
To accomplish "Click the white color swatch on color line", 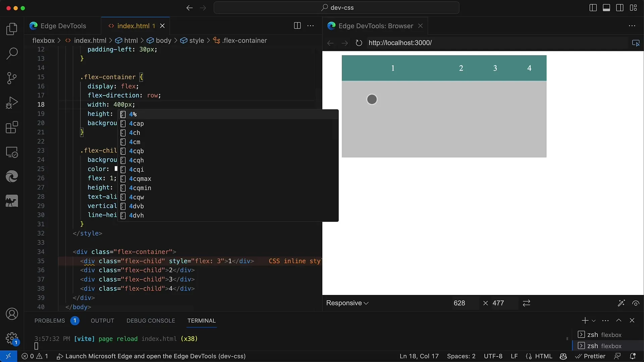I will (116, 169).
